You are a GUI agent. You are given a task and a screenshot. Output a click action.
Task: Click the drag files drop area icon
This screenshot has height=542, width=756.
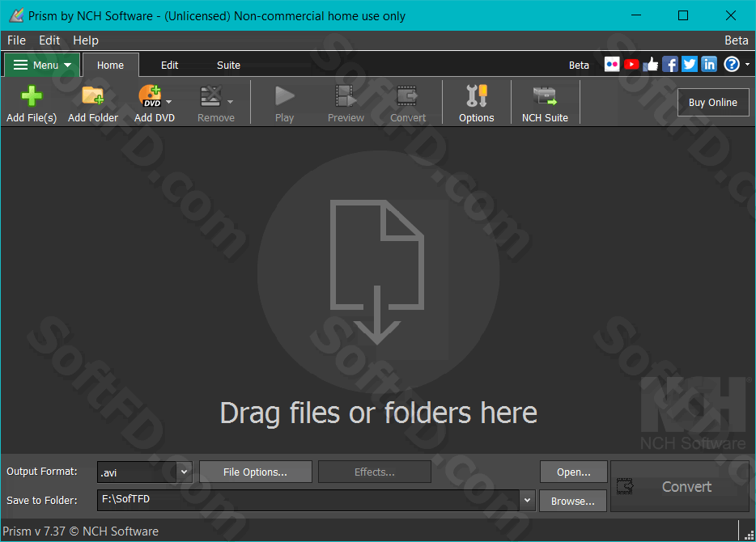pos(377,272)
